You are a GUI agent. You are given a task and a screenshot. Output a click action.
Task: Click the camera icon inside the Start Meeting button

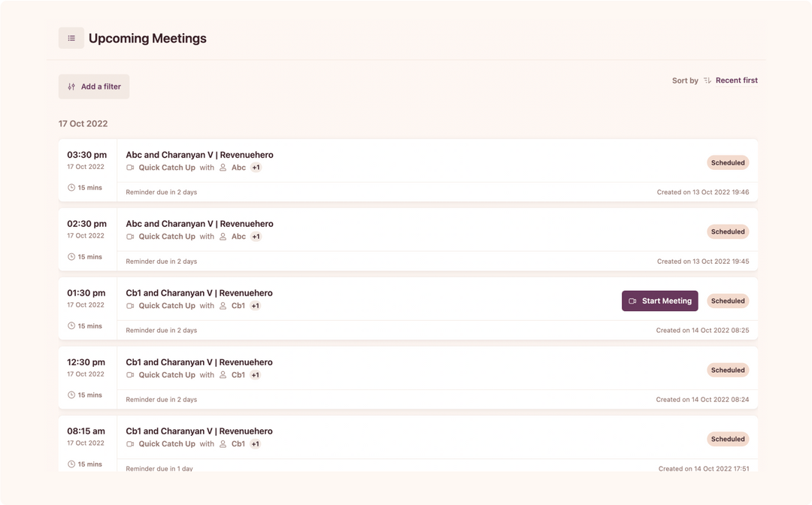(632, 301)
